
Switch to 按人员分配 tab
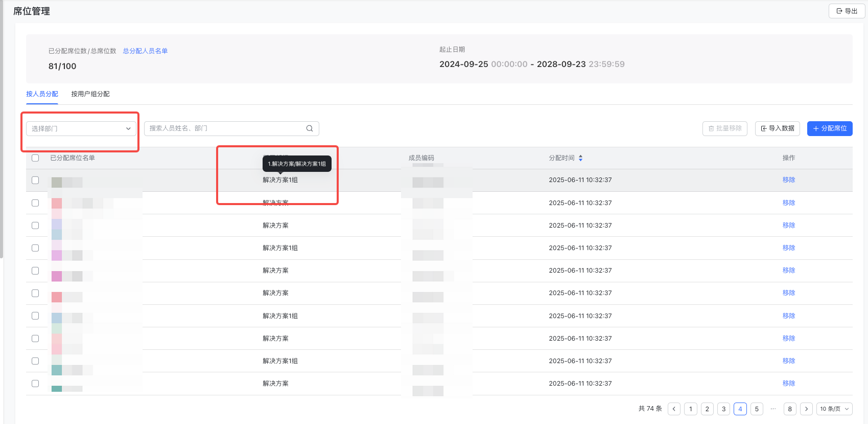tap(42, 94)
